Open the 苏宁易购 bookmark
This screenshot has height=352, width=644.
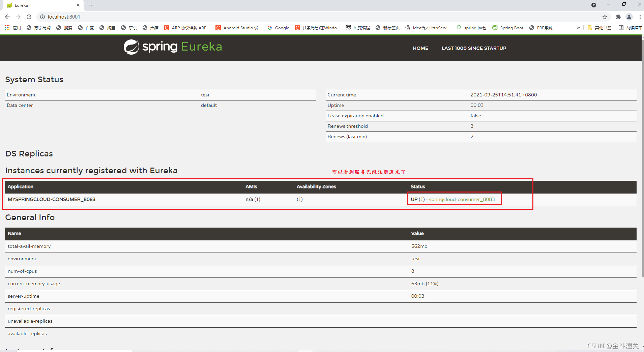tap(38, 28)
